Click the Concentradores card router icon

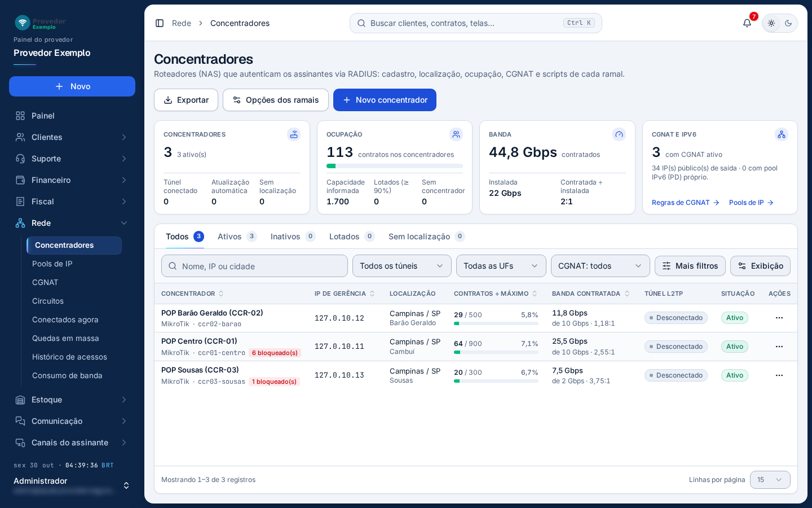pos(294,134)
